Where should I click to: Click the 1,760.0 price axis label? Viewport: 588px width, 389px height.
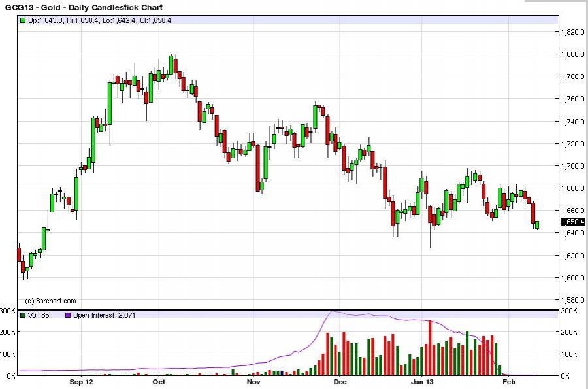[572, 99]
